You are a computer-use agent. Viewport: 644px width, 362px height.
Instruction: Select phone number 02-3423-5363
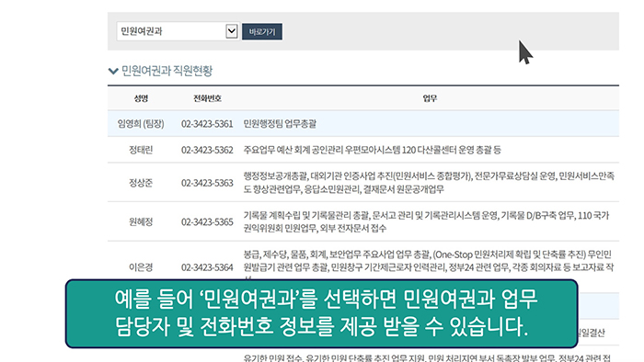point(207,183)
